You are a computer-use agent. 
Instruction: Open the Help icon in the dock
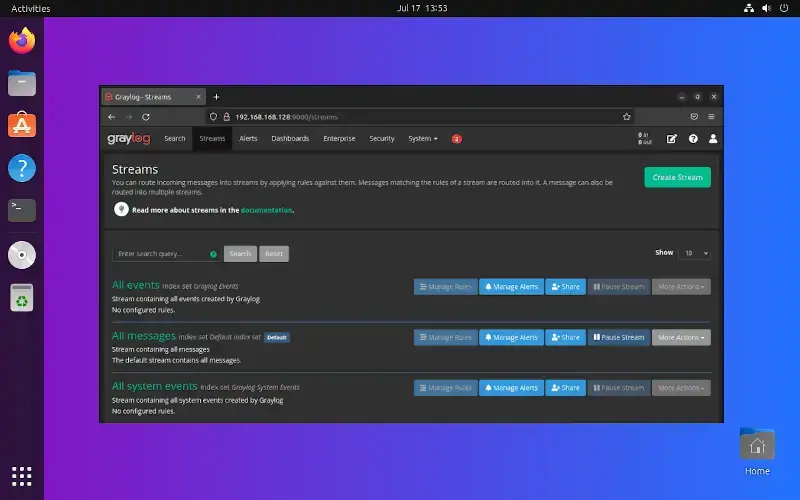(x=22, y=168)
